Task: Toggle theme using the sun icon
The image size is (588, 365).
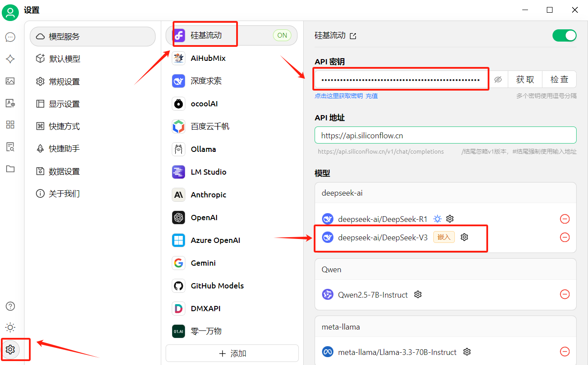Action: pos(10,327)
